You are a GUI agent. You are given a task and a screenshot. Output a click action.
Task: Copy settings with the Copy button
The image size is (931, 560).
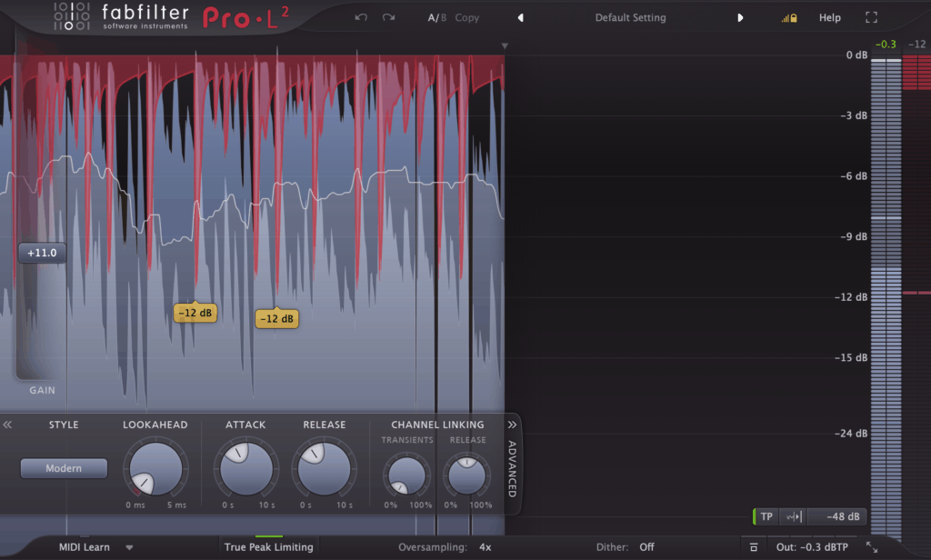click(466, 18)
